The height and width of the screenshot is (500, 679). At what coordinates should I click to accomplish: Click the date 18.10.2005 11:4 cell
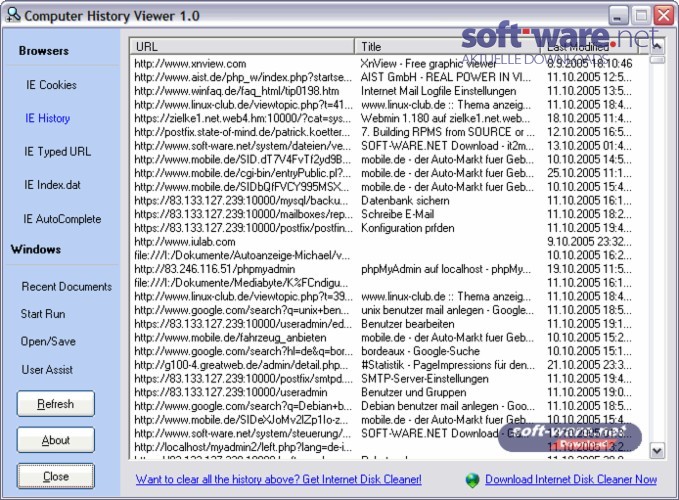pyautogui.click(x=589, y=118)
